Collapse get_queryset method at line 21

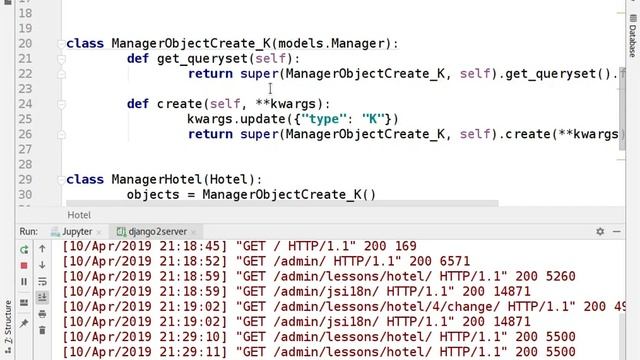coord(61,59)
